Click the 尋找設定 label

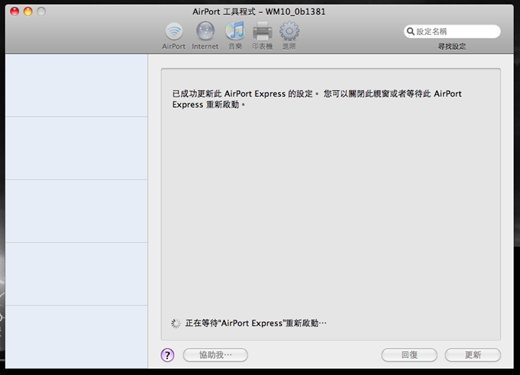(452, 46)
